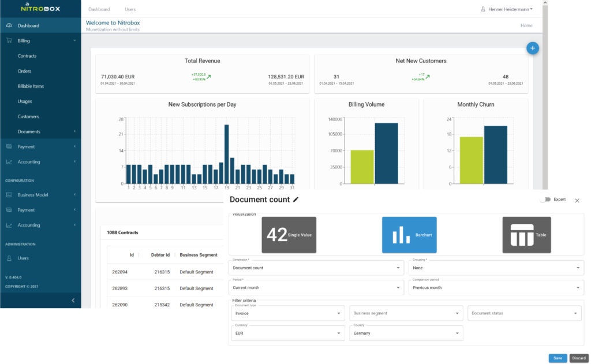The image size is (591, 364).
Task: Expand the Documents submenu
Action: 74,131
